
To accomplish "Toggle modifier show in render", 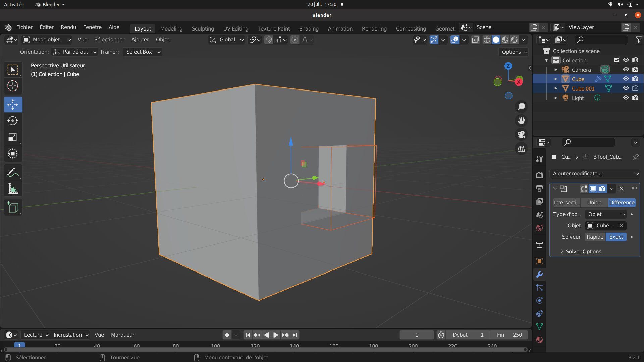I will click(602, 189).
